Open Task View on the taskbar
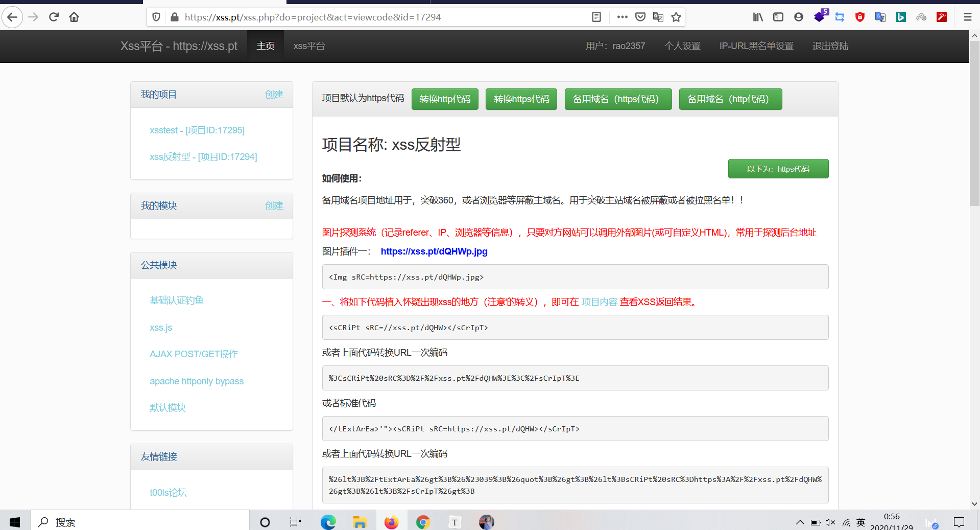 pyautogui.click(x=296, y=522)
